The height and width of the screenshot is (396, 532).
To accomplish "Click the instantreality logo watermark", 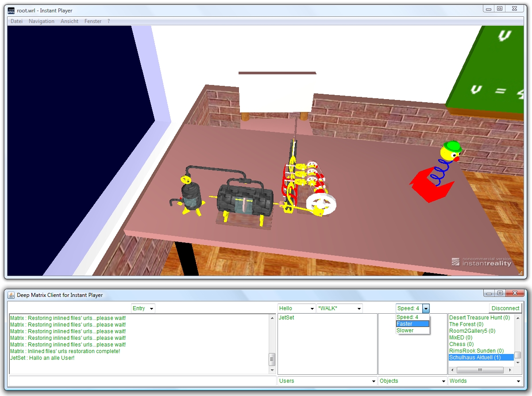I will coord(482,262).
